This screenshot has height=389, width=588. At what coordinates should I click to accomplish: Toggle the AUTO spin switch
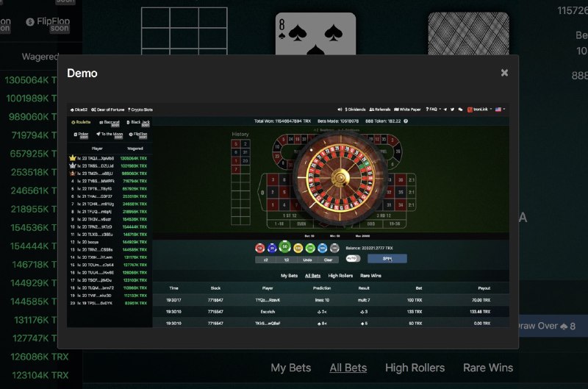point(353,258)
